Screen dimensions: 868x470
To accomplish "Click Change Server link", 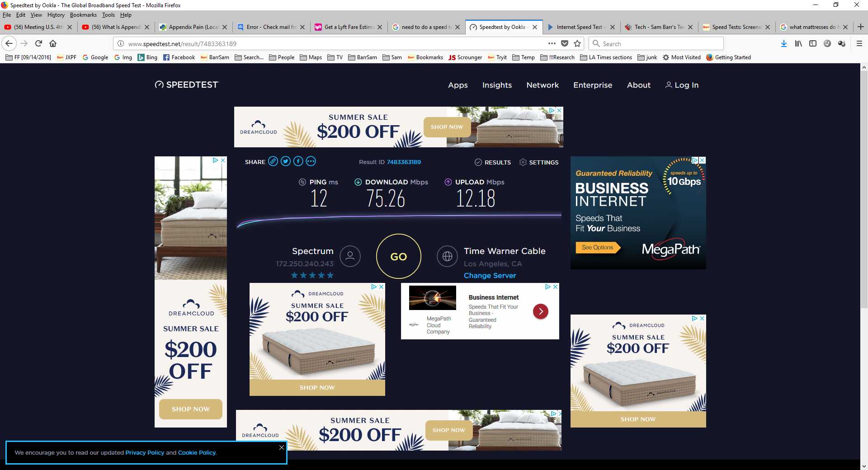I will coord(490,275).
